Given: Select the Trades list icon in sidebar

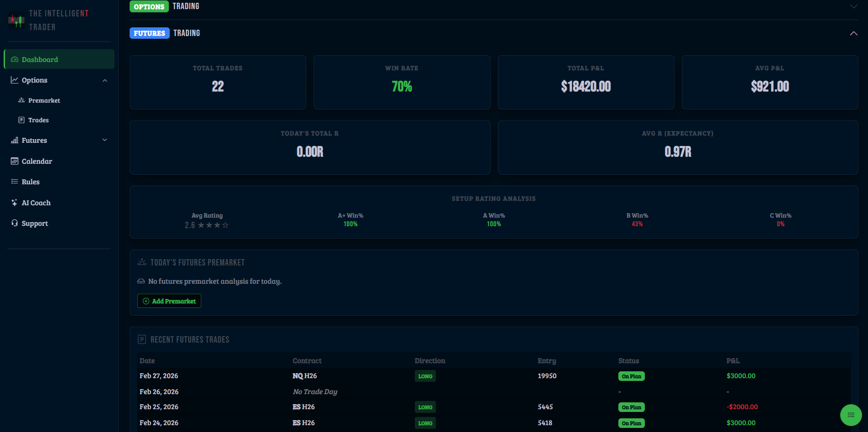Looking at the screenshot, I should pyautogui.click(x=21, y=120).
